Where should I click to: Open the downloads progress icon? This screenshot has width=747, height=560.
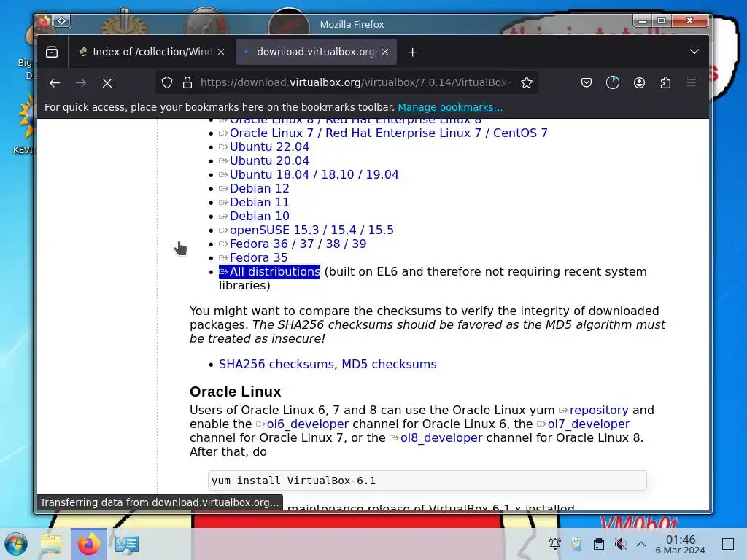point(613,82)
